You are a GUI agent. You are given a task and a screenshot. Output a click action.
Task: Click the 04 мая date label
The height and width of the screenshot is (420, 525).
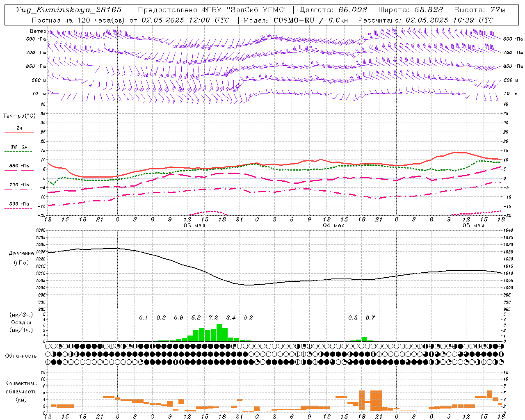click(333, 225)
